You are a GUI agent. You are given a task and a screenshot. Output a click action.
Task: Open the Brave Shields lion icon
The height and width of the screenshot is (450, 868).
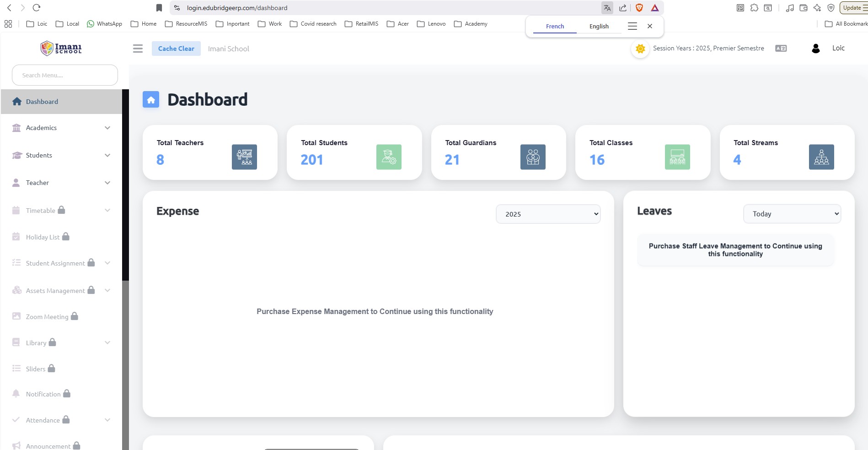click(x=639, y=8)
